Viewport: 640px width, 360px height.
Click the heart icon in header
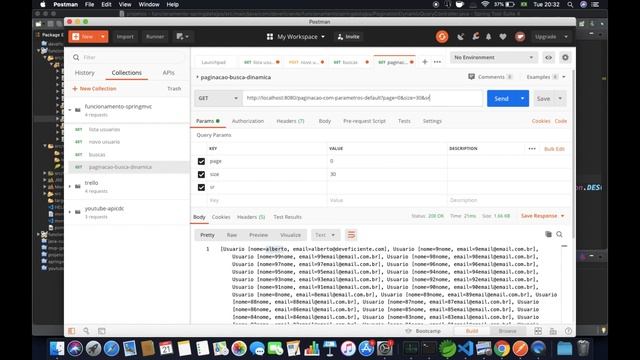coord(503,37)
